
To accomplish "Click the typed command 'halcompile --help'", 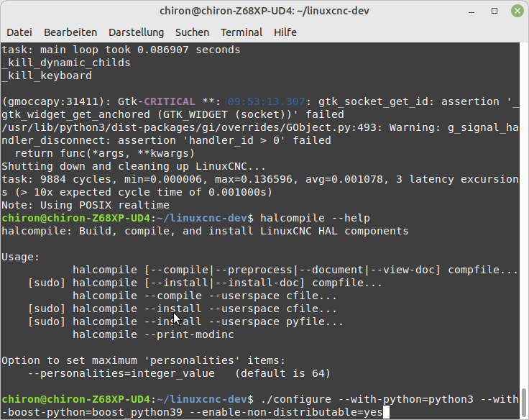I will (x=315, y=218).
